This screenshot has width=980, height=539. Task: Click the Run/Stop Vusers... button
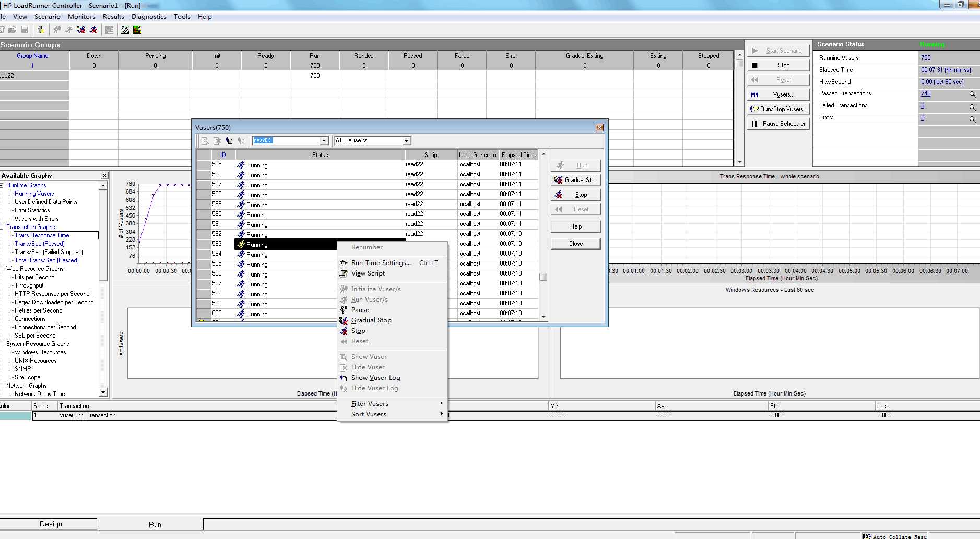coord(778,109)
